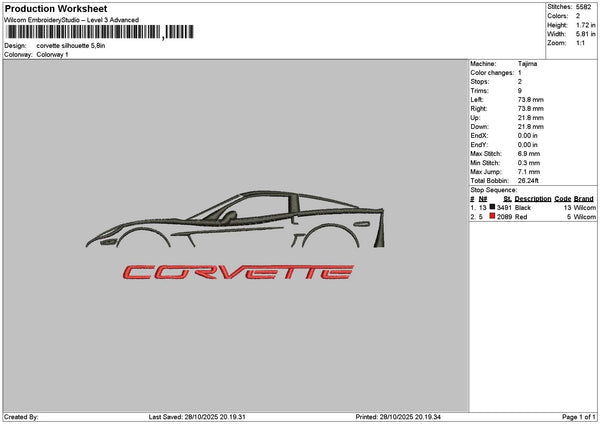Select the Colors value 2
This screenshot has width=600, height=424.
[578, 16]
